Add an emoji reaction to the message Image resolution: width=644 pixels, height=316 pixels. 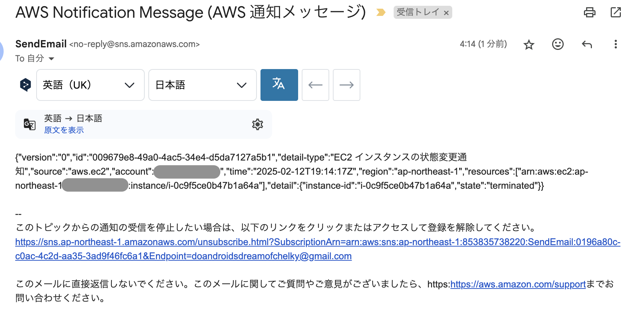[x=558, y=44]
